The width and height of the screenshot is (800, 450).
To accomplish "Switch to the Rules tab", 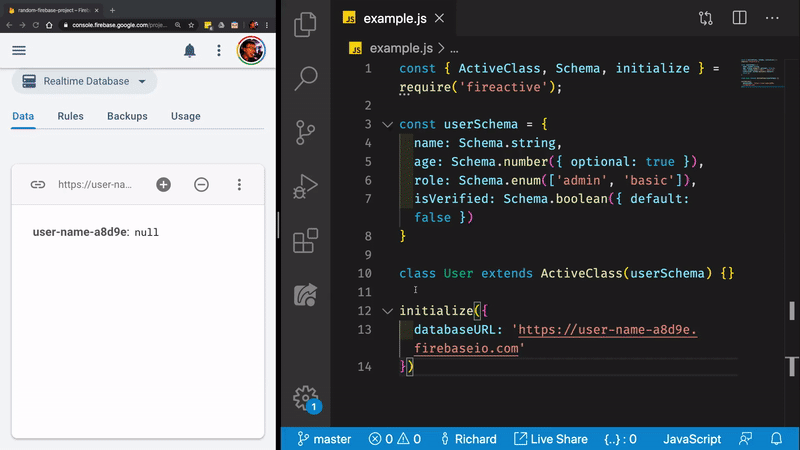I will (x=70, y=116).
